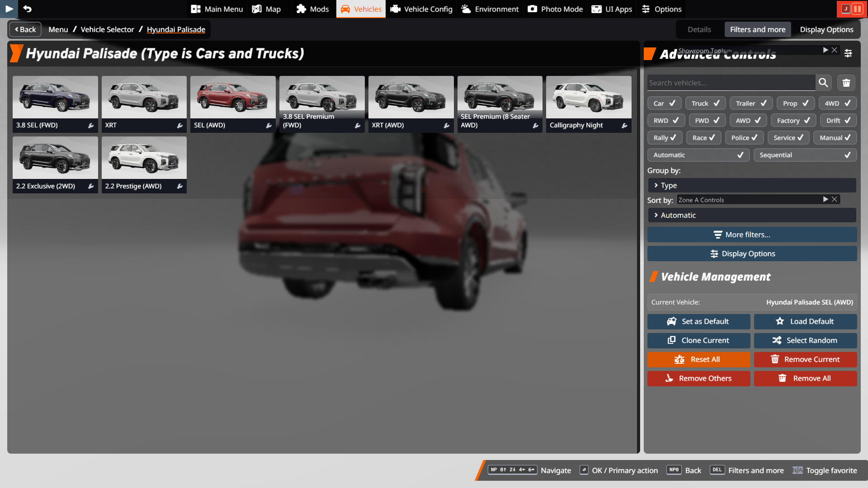Click More filters button
Viewport: 868px width, 488px height.
[752, 235]
